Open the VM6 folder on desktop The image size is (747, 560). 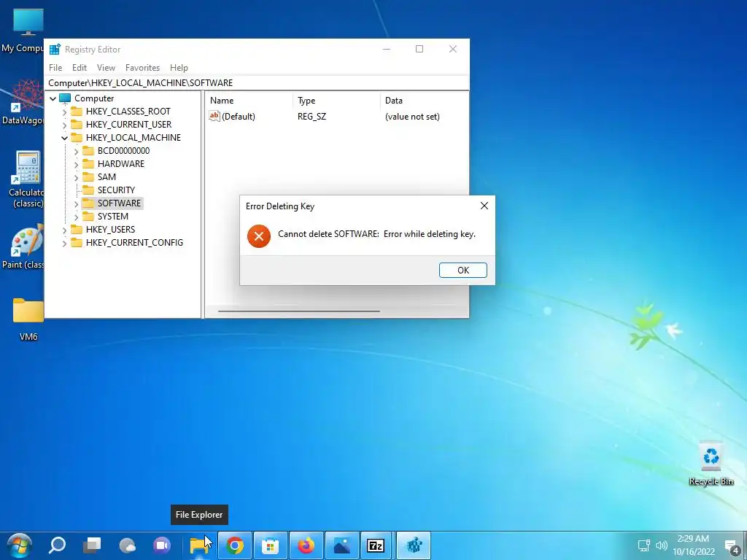tap(28, 319)
